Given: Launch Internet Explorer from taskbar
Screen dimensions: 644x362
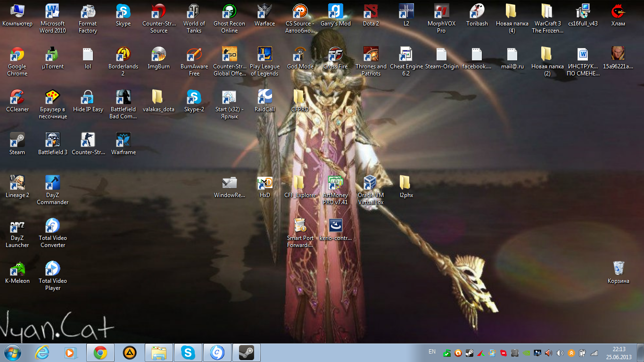Looking at the screenshot, I should pos(42,353).
